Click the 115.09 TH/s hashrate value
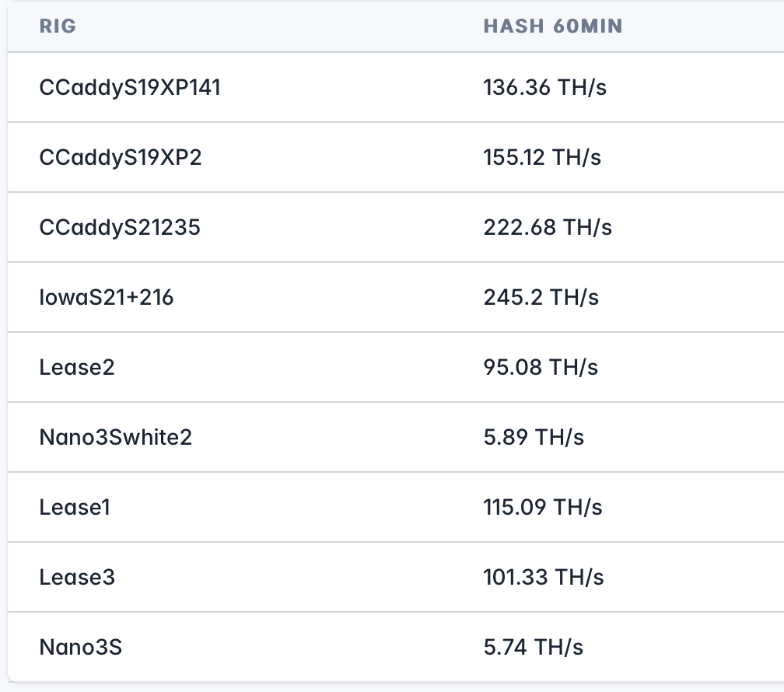This screenshot has width=784, height=692. click(x=543, y=507)
